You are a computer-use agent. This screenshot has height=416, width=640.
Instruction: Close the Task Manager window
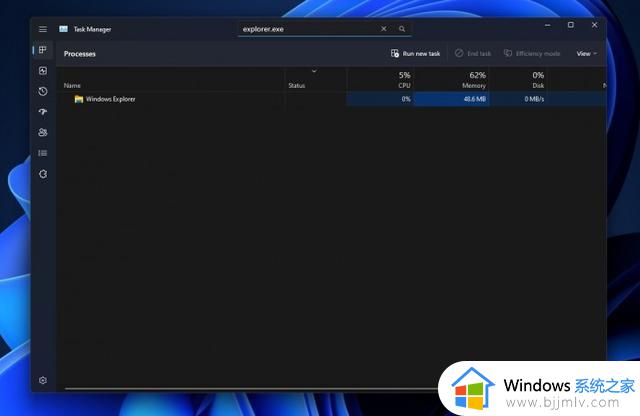pos(594,25)
